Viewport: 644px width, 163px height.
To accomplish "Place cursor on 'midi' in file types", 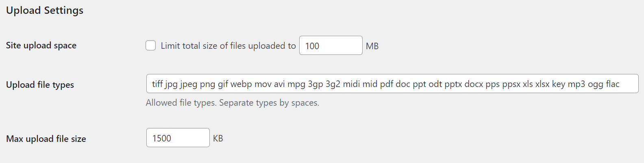I will pos(351,84).
